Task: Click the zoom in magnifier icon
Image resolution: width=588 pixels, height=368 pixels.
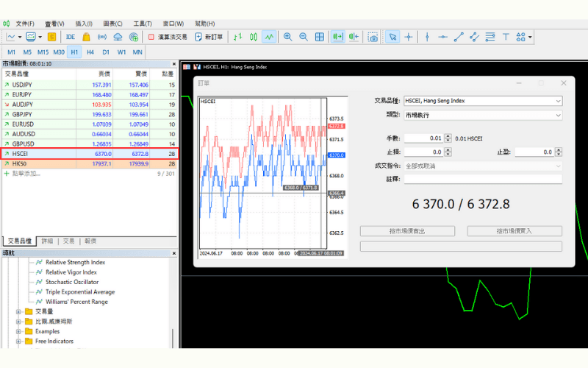Action: (287, 37)
